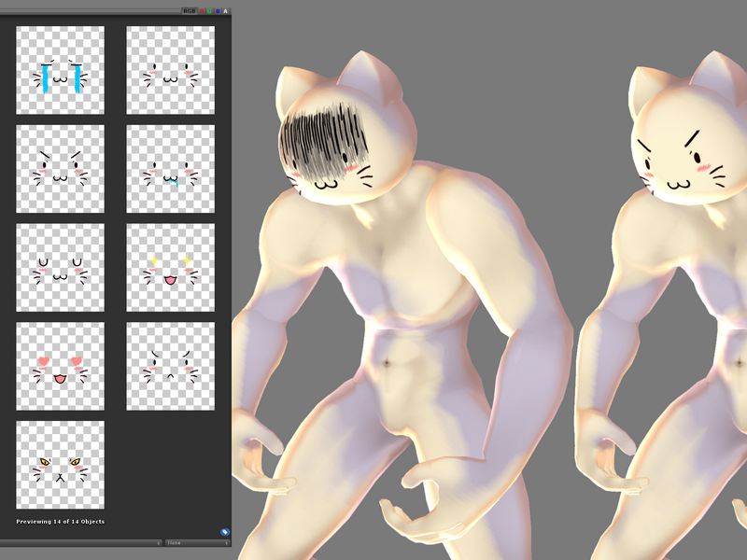747x560 pixels.
Task: Select the heart eyes face texture
Action: tap(60, 366)
